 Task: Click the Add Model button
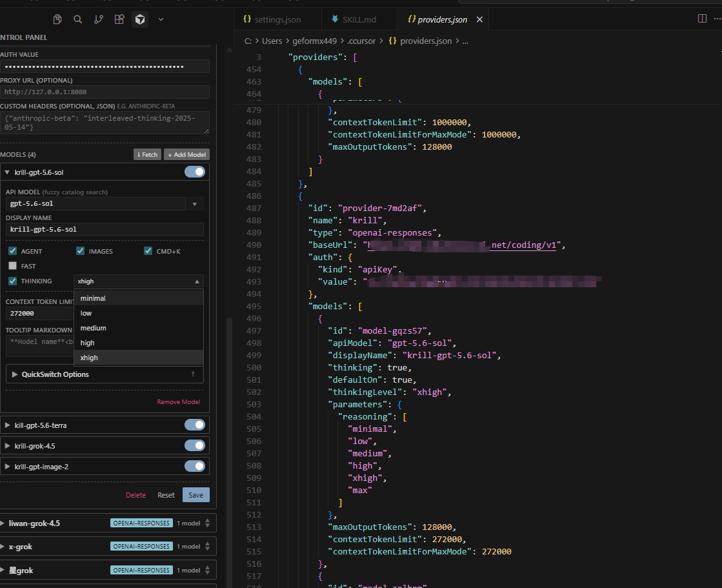[x=186, y=155]
